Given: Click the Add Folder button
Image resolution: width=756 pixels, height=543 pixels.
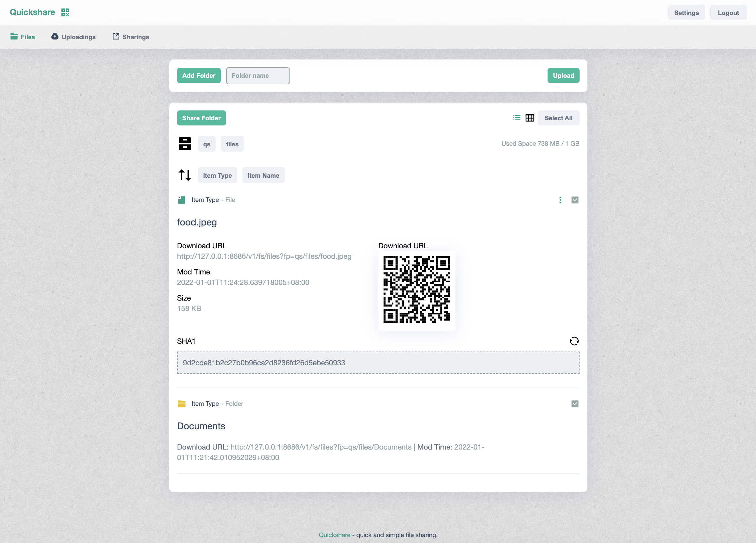Looking at the screenshot, I should pos(199,76).
